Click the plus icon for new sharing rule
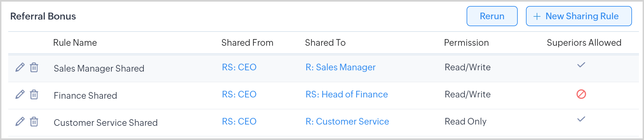This screenshot has width=644, height=140. pyautogui.click(x=537, y=16)
